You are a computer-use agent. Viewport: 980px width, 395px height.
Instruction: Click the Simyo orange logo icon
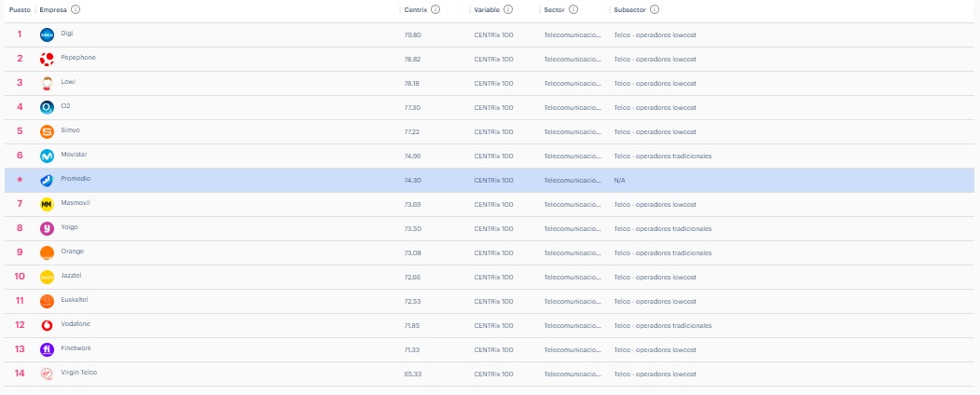point(48,131)
